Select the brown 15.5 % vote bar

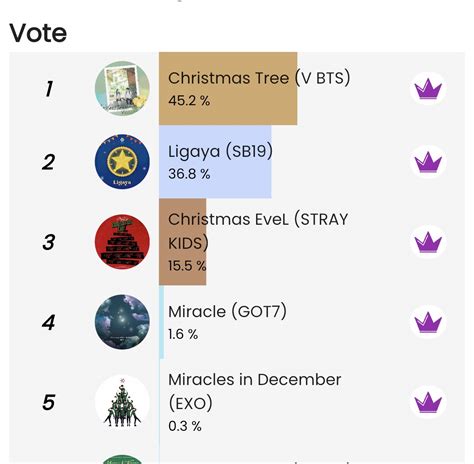[183, 242]
